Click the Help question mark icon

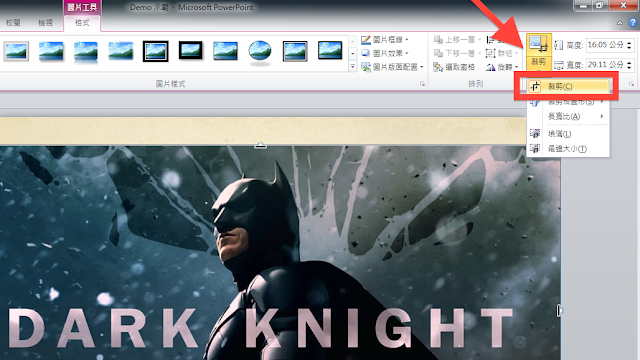click(633, 23)
